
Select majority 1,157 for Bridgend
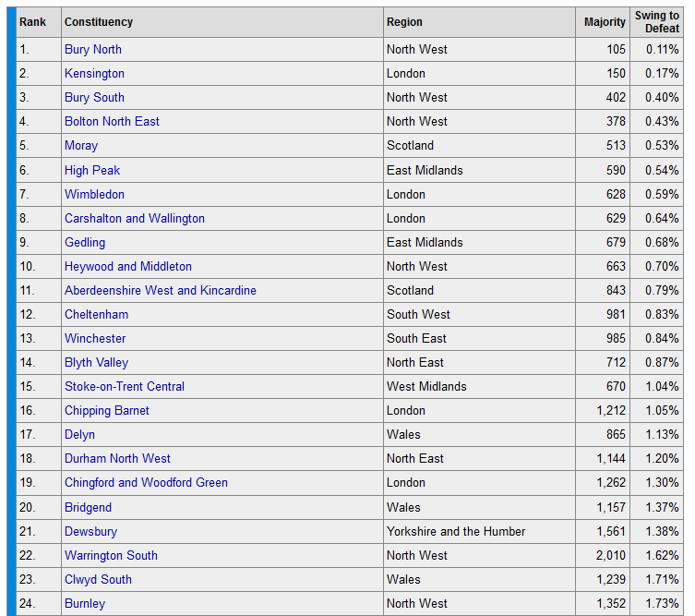point(611,507)
